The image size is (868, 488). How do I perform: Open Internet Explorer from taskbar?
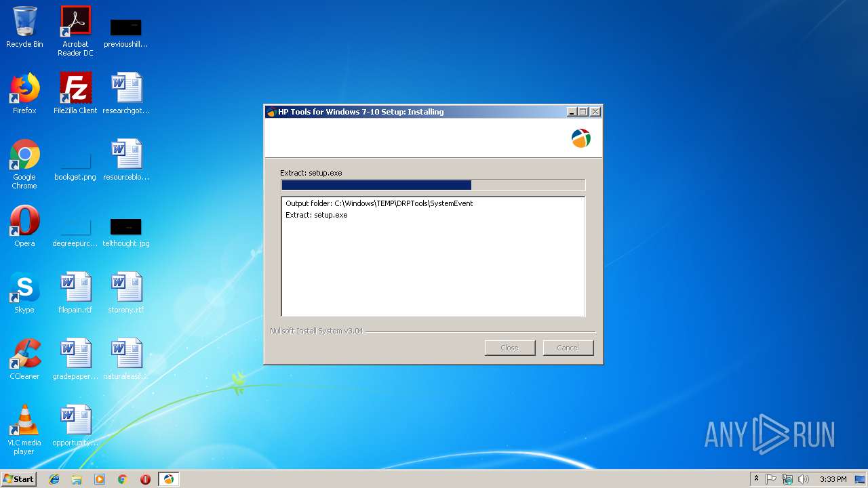54,479
